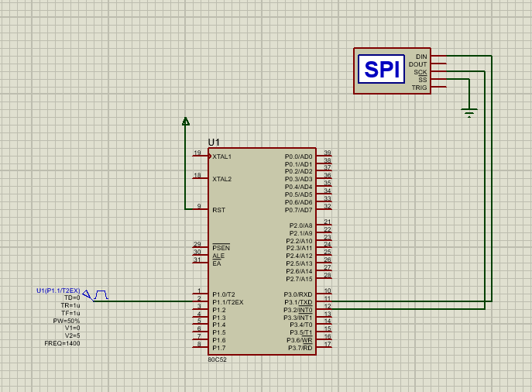
Task: Click the P0.4/AD4 pin label
Action: 299,187
